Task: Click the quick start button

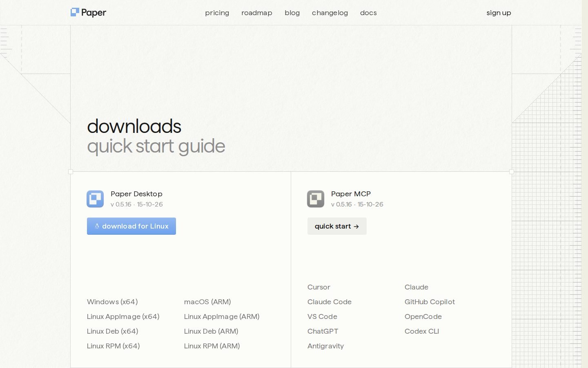Action: [337, 226]
